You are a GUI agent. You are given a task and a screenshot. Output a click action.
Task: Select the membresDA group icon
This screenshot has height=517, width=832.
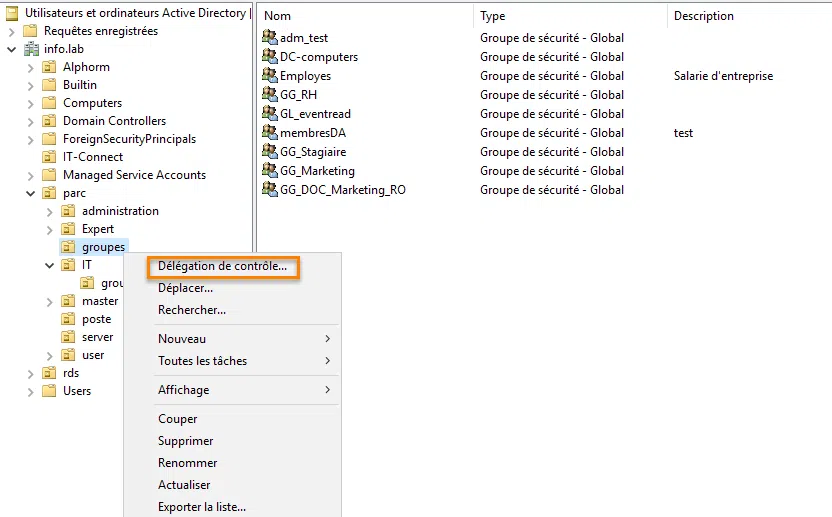pos(269,133)
